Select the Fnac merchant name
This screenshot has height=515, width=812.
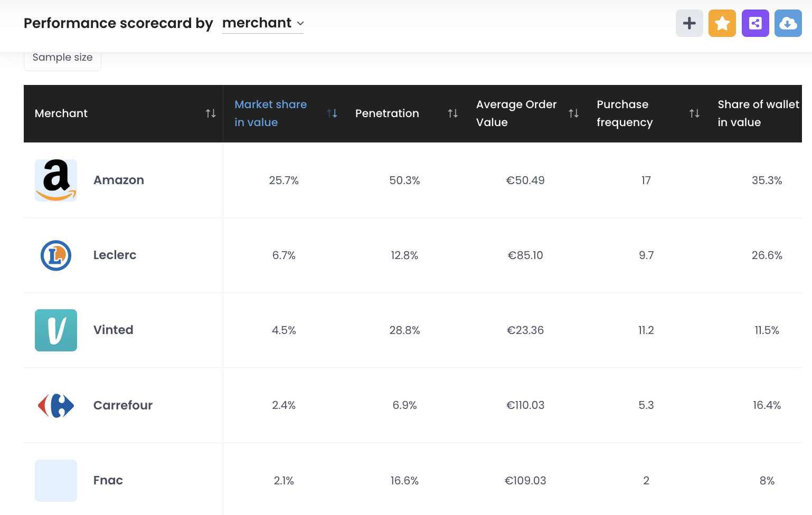pyautogui.click(x=108, y=481)
